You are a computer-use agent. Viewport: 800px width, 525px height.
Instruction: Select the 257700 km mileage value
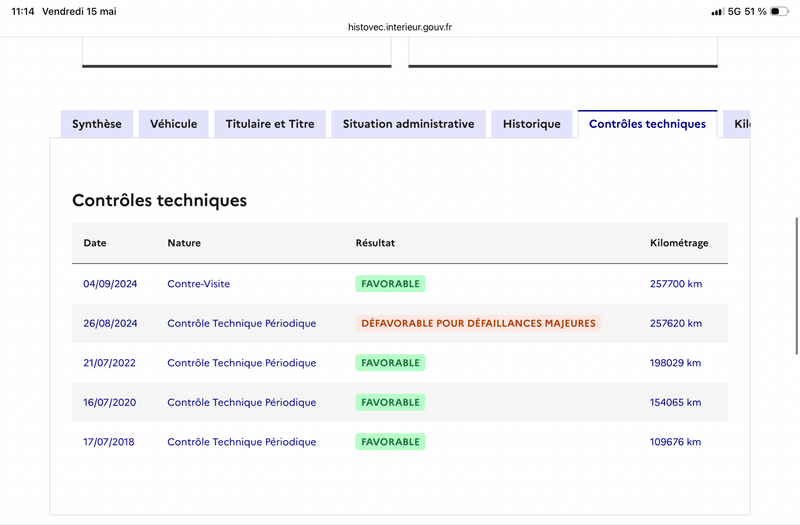(x=676, y=284)
